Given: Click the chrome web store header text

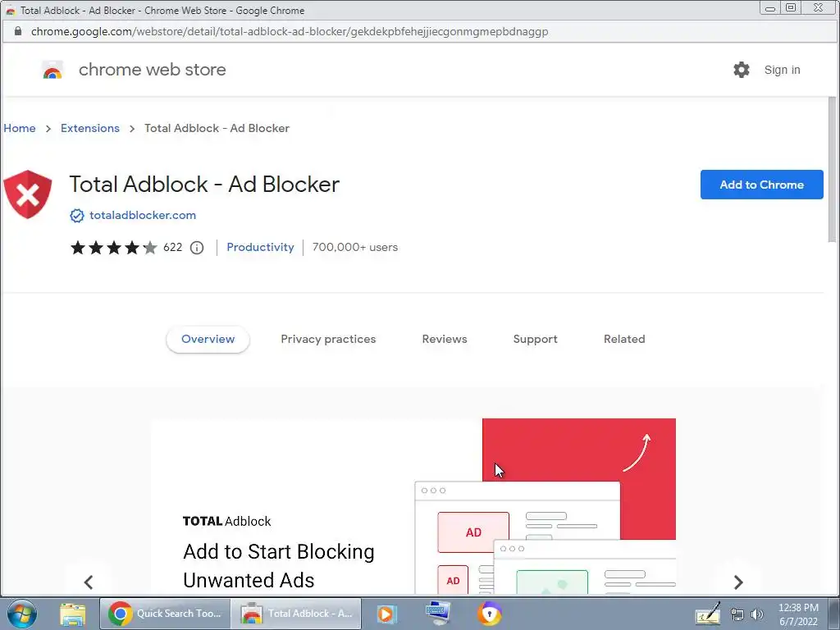Looking at the screenshot, I should [x=152, y=70].
